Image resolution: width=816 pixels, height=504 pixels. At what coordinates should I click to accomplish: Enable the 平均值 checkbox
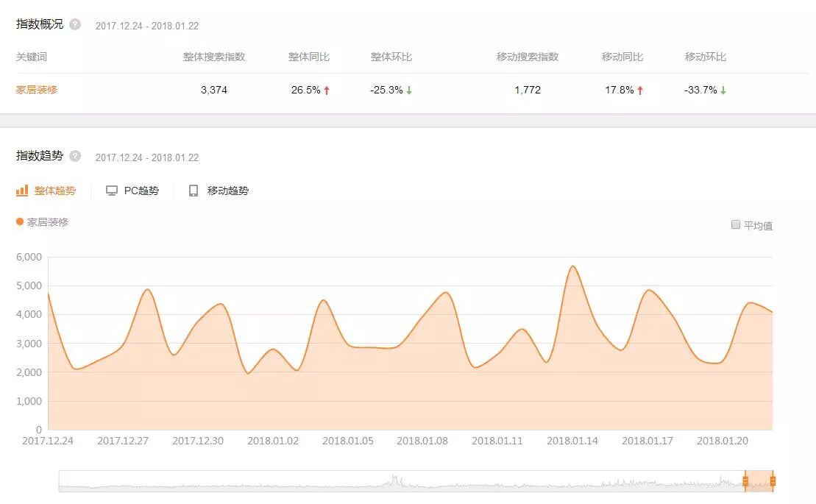coord(735,224)
